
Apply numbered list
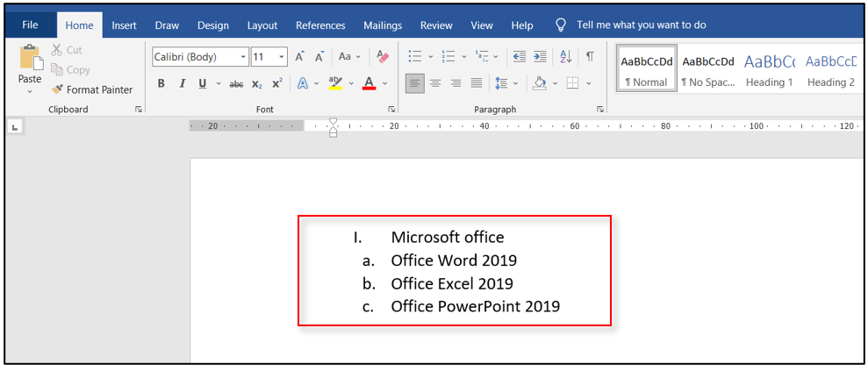[x=448, y=56]
